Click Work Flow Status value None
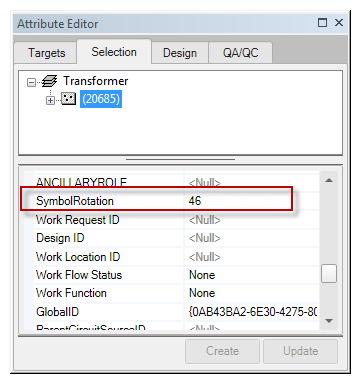This screenshot has height=384, width=361. [202, 275]
